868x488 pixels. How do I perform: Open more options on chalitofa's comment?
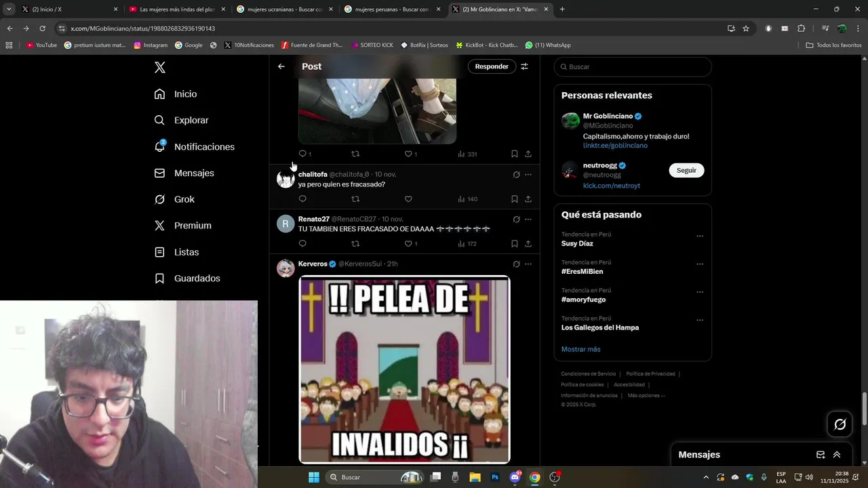coord(528,175)
